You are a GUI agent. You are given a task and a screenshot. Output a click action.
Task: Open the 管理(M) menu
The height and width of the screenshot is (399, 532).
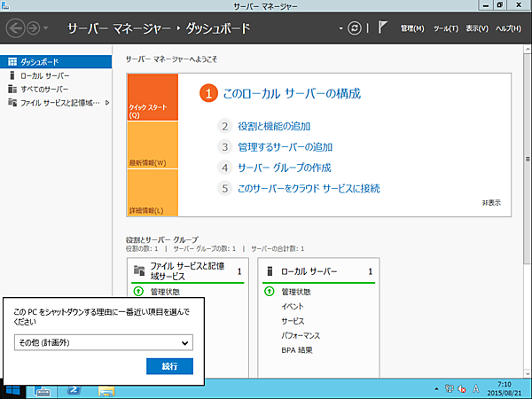(x=412, y=28)
